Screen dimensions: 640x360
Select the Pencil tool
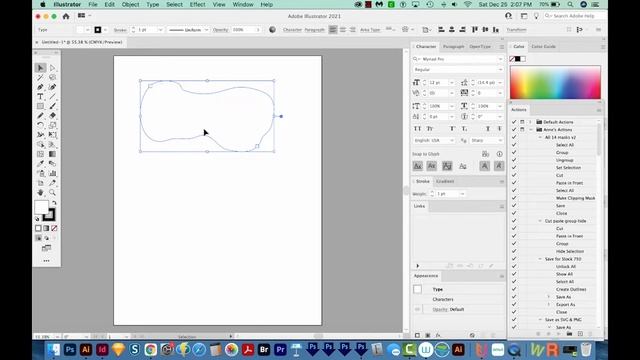[x=40, y=116]
